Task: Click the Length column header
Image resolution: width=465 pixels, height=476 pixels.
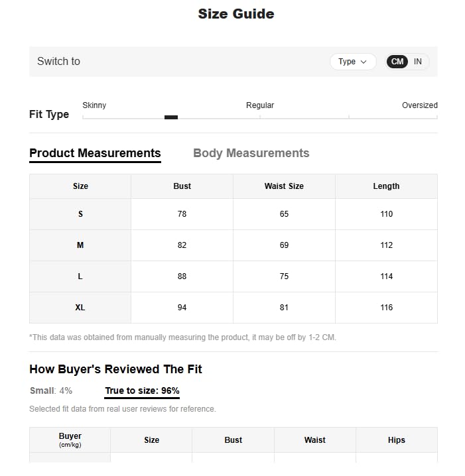Action: click(386, 186)
